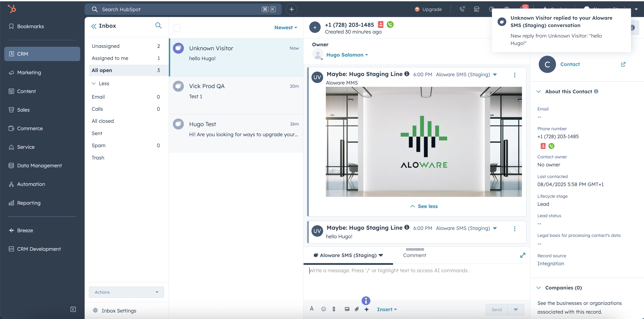Open AI assistant sparkle icon in composer
Image resolution: width=644 pixels, height=319 pixels.
367,310
